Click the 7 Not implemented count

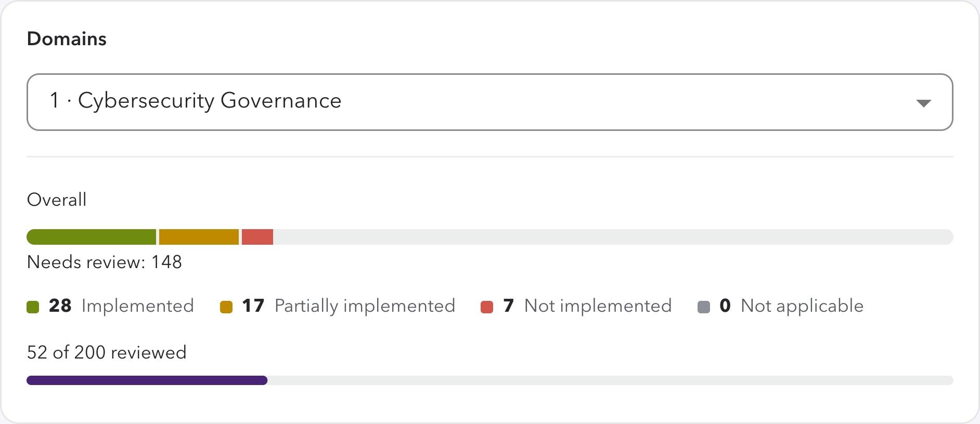[509, 306]
